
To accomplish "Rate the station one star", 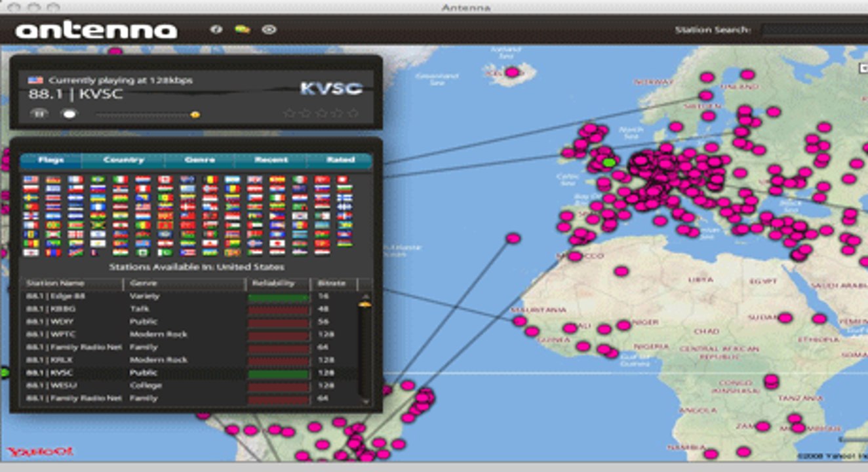I will coord(289,113).
